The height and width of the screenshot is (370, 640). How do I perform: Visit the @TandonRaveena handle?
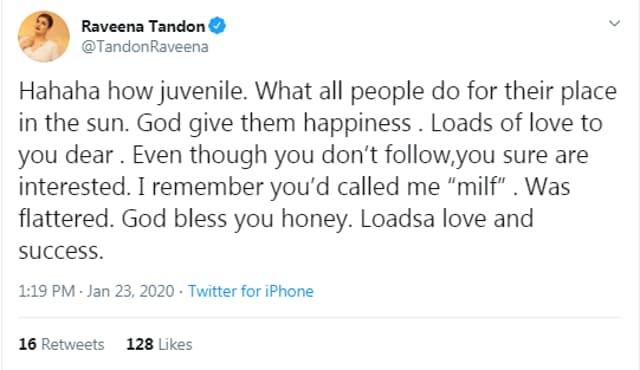(x=145, y=47)
